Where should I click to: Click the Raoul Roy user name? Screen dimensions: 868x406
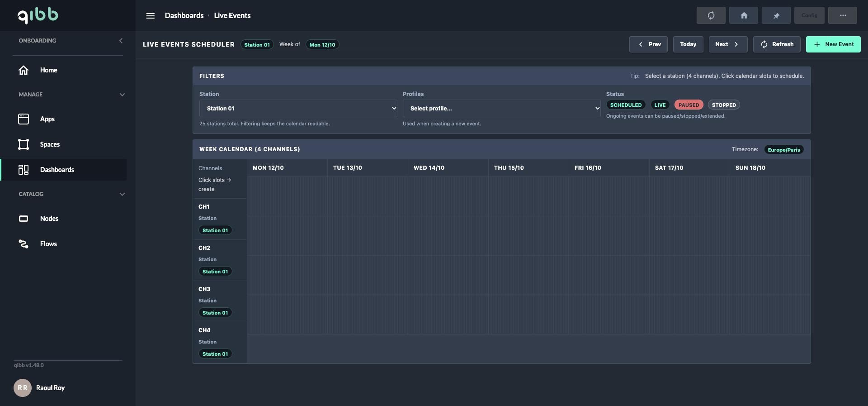pyautogui.click(x=50, y=388)
